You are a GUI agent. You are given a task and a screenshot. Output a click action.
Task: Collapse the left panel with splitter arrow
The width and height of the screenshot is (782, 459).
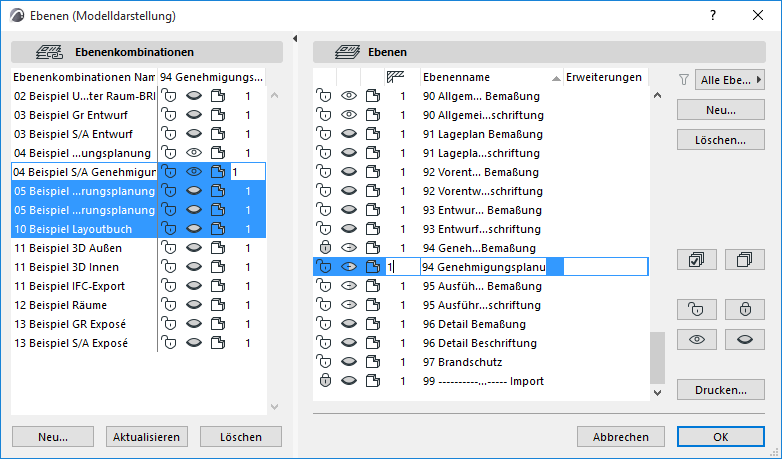click(296, 39)
